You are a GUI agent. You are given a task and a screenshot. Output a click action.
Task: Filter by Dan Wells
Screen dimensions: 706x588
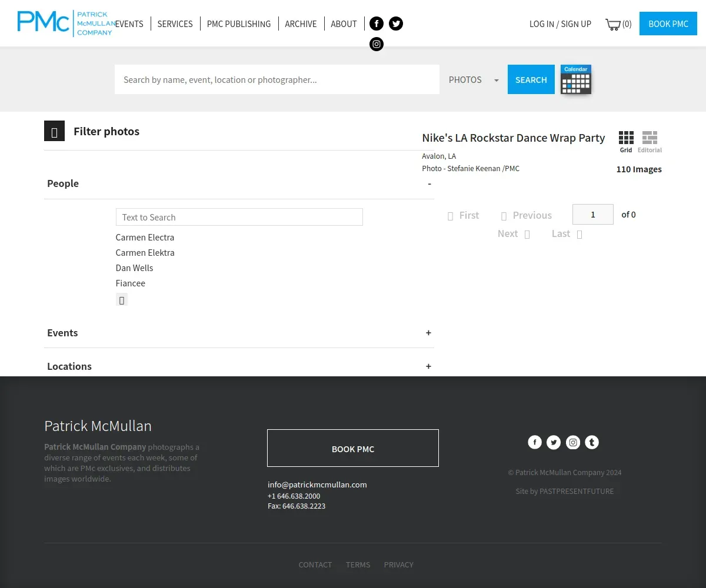[x=134, y=268]
